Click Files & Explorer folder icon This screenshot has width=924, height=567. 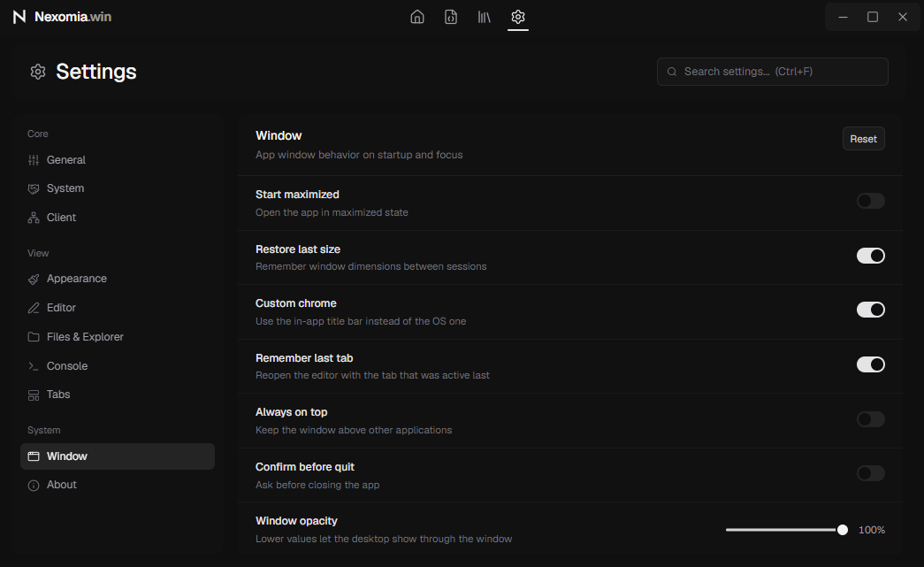pyautogui.click(x=34, y=336)
